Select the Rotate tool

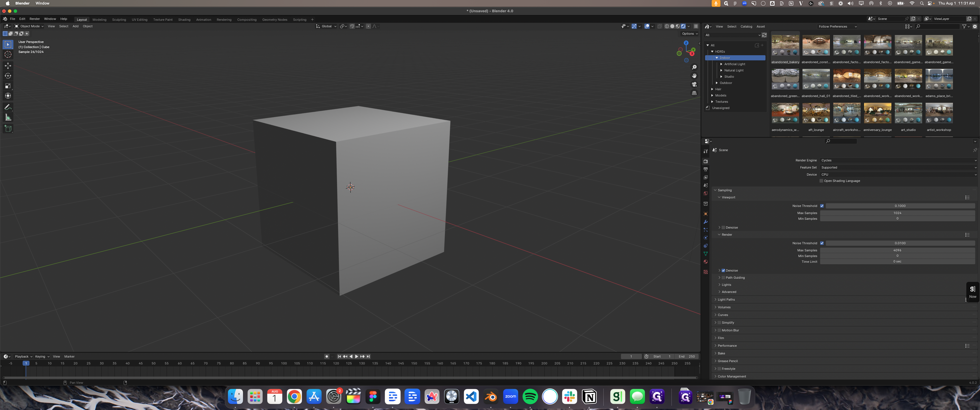coord(8,76)
